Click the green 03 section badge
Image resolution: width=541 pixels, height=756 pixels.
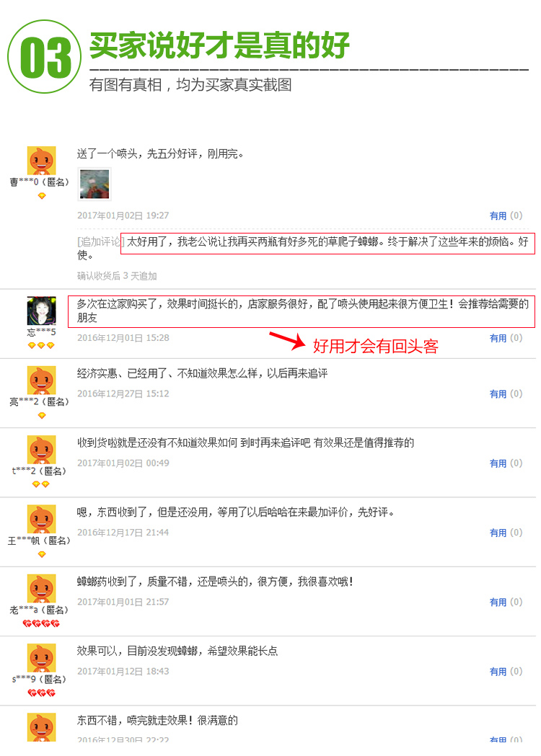pos(45,57)
